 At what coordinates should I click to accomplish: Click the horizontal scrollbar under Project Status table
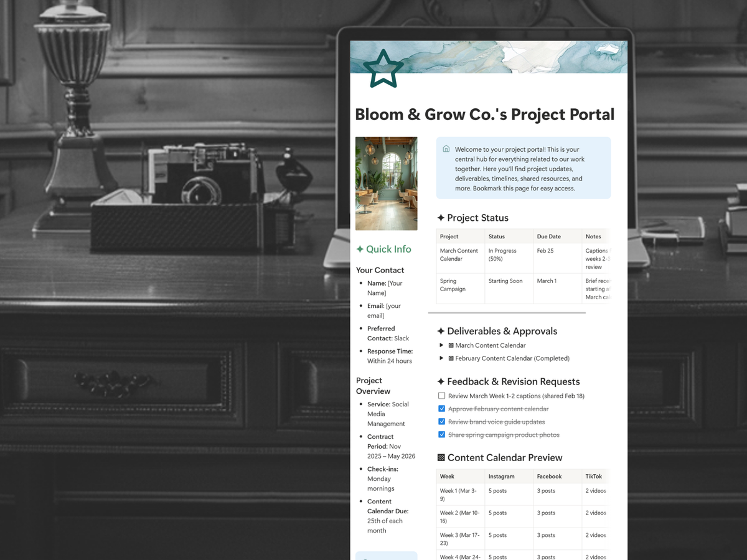(x=507, y=312)
